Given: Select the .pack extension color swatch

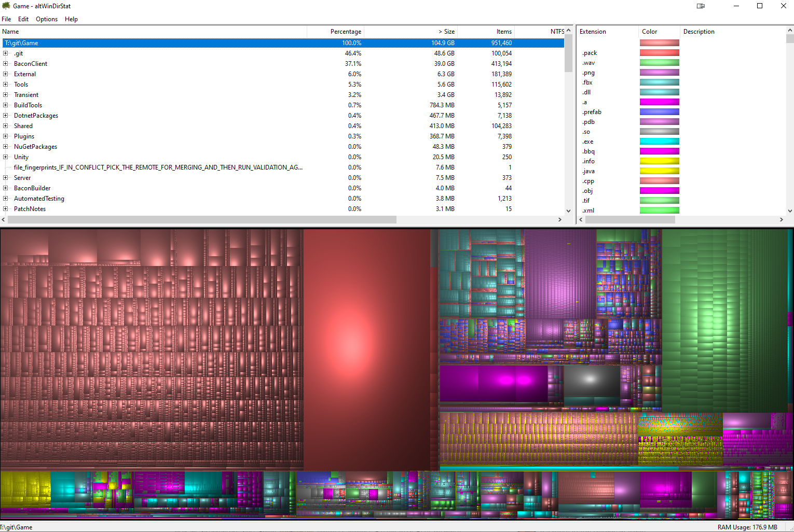Looking at the screenshot, I should tap(659, 53).
